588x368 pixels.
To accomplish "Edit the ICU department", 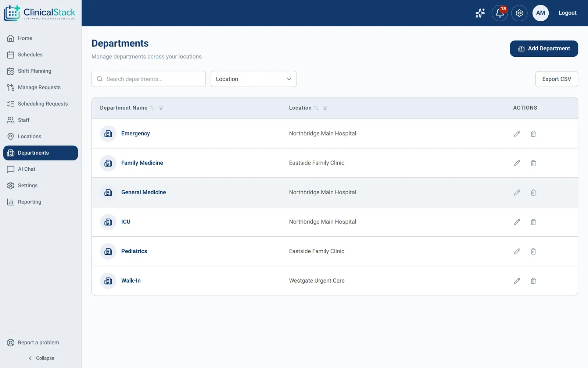I will (517, 222).
